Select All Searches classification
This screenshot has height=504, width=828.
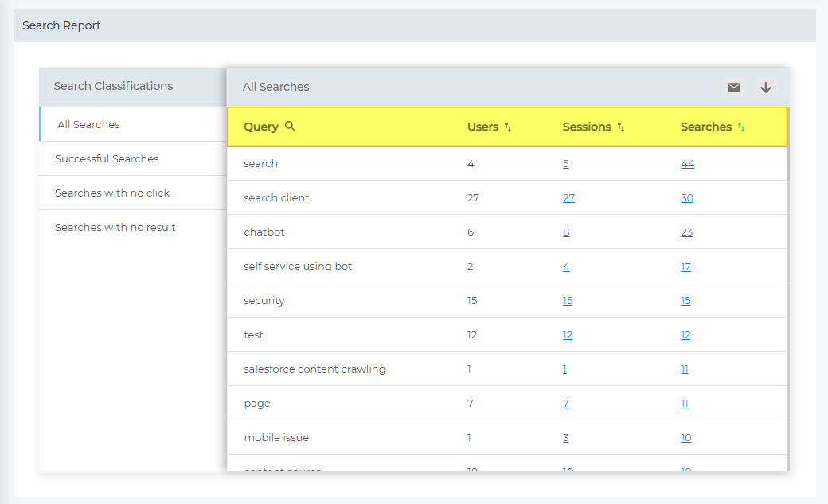[88, 125]
